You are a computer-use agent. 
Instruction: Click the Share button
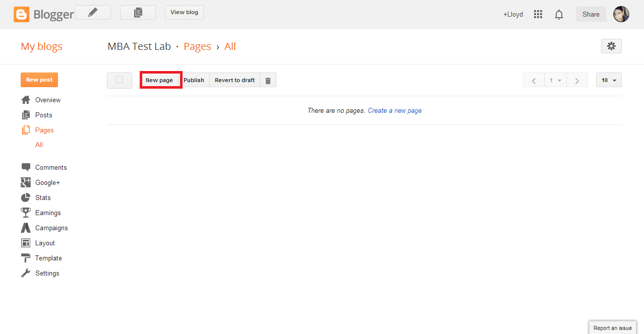591,14
